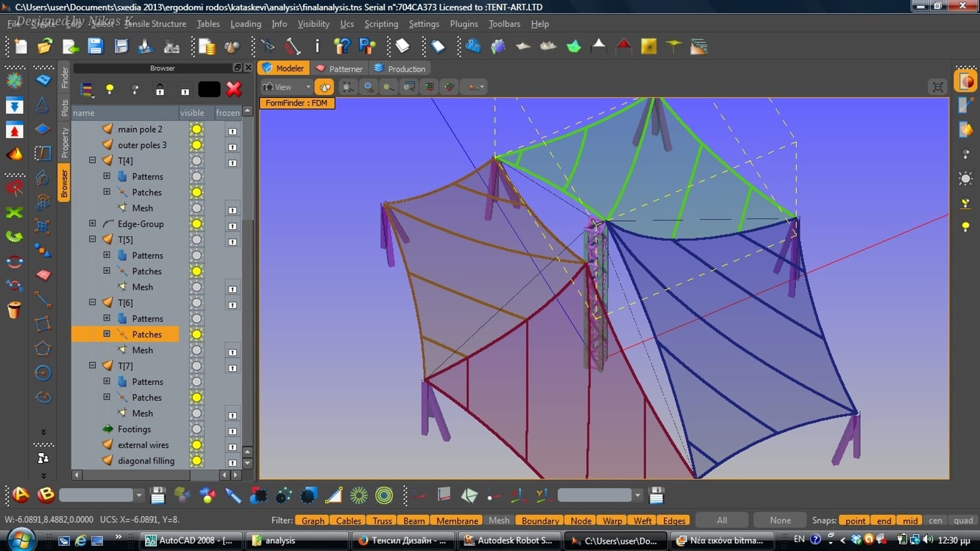Open the Tensile Structure menu

coord(155,24)
